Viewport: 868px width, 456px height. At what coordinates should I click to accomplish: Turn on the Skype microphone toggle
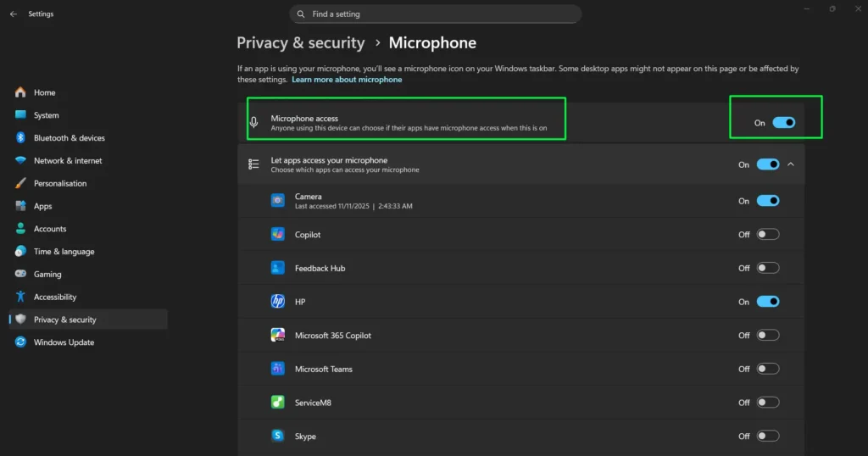(768, 436)
